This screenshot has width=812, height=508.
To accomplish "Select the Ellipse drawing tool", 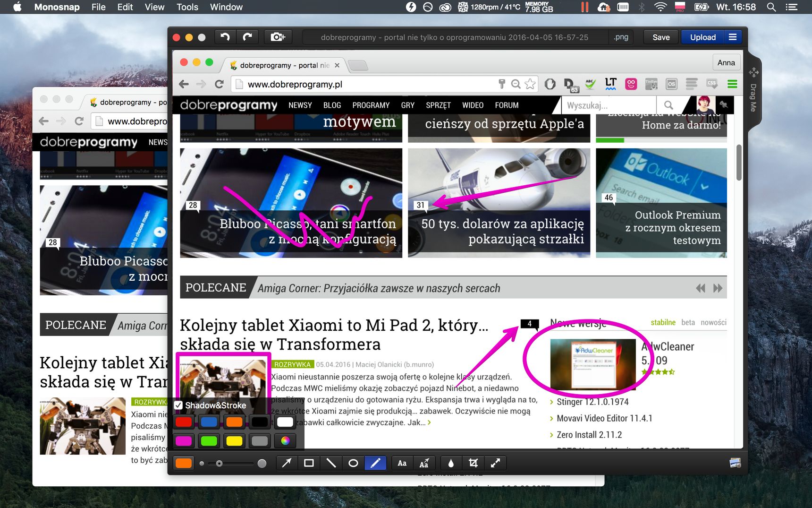I will [x=353, y=463].
